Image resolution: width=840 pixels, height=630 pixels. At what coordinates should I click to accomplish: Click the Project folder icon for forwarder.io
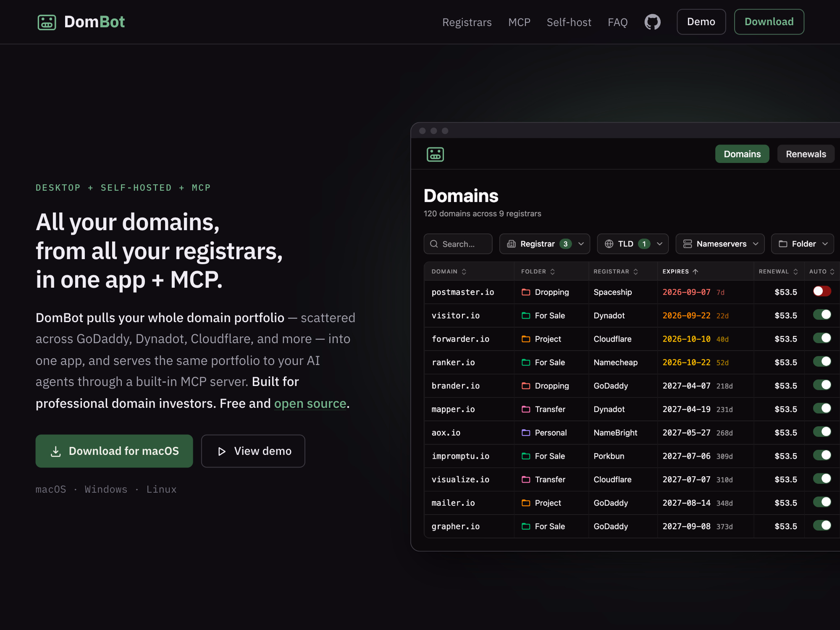click(525, 339)
